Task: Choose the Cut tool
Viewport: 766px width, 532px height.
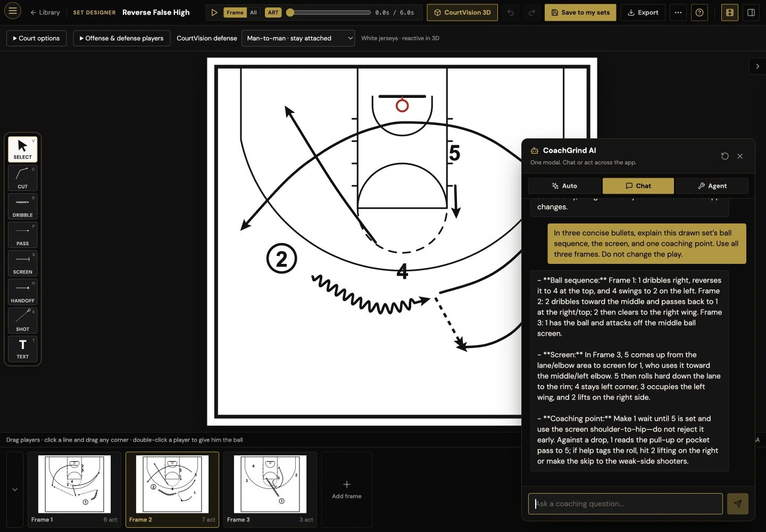Action: [x=22, y=178]
